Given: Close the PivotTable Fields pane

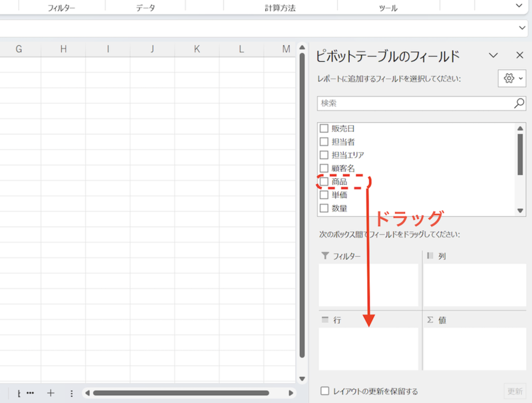Looking at the screenshot, I should pos(519,55).
